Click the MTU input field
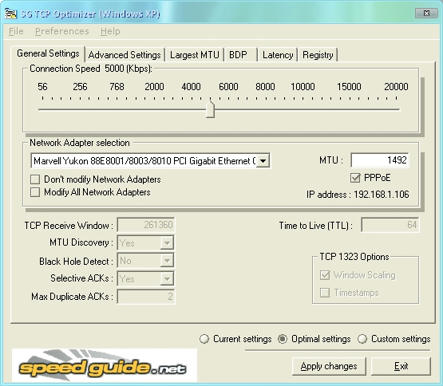Viewport: 443px width, 386px height. [x=380, y=160]
